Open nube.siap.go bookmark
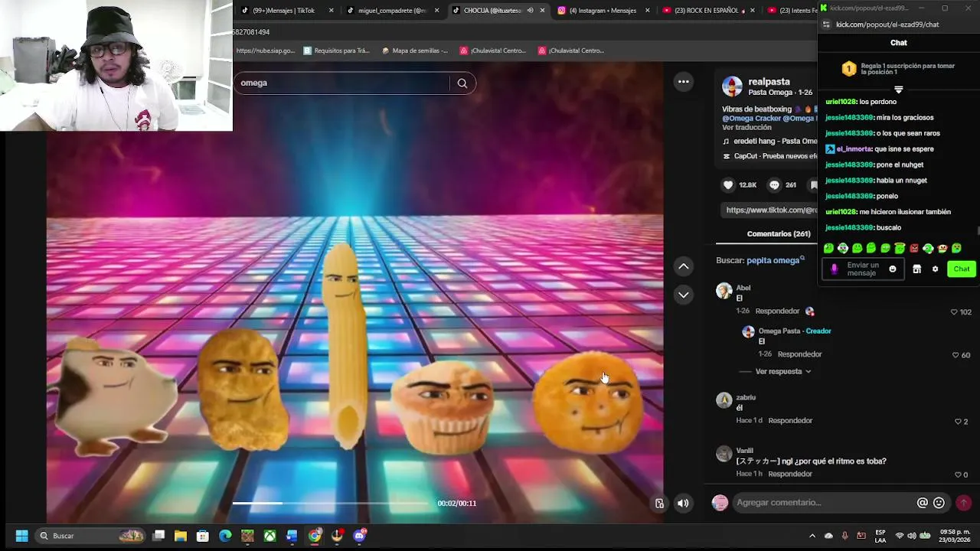 [266, 51]
